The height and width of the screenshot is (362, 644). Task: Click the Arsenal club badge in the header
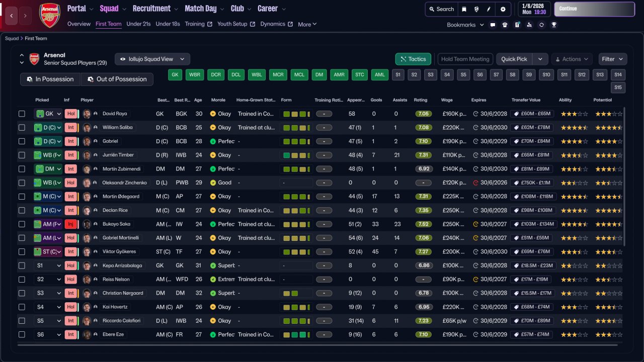49,15
